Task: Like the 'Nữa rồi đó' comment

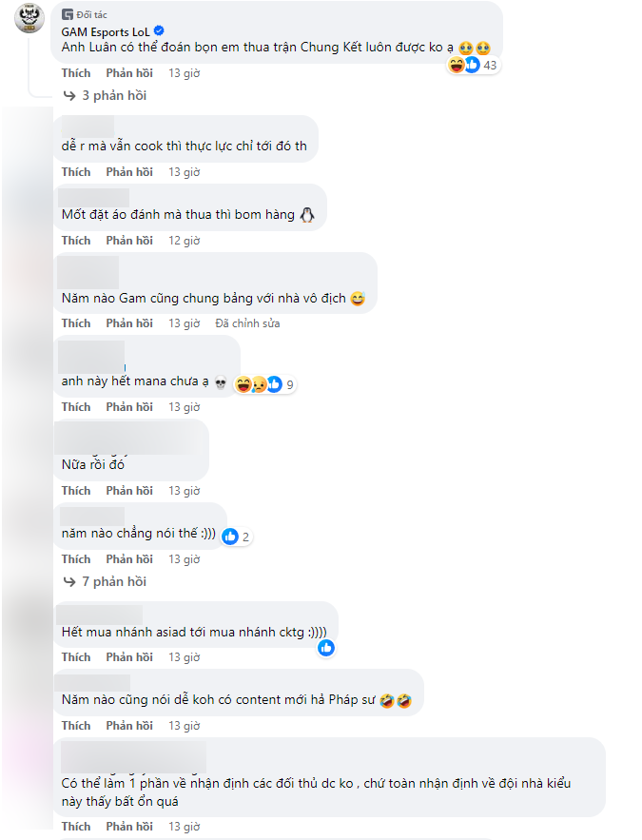Action: [76, 491]
